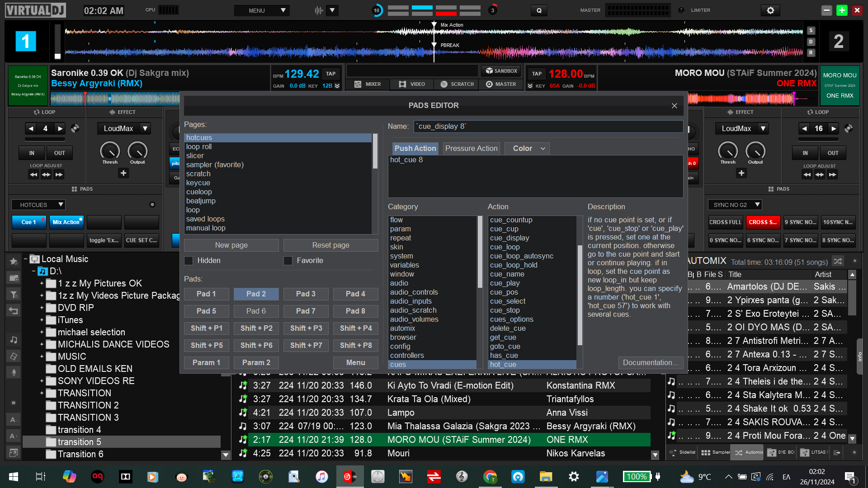The image size is (868, 488).
Task: Select deck 2 number box
Action: [x=839, y=41]
